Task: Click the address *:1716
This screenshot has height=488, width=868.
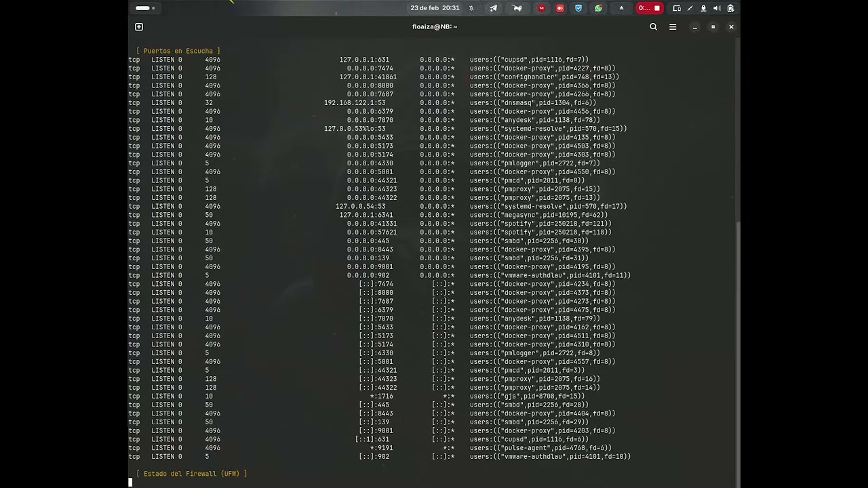Action: click(x=382, y=396)
